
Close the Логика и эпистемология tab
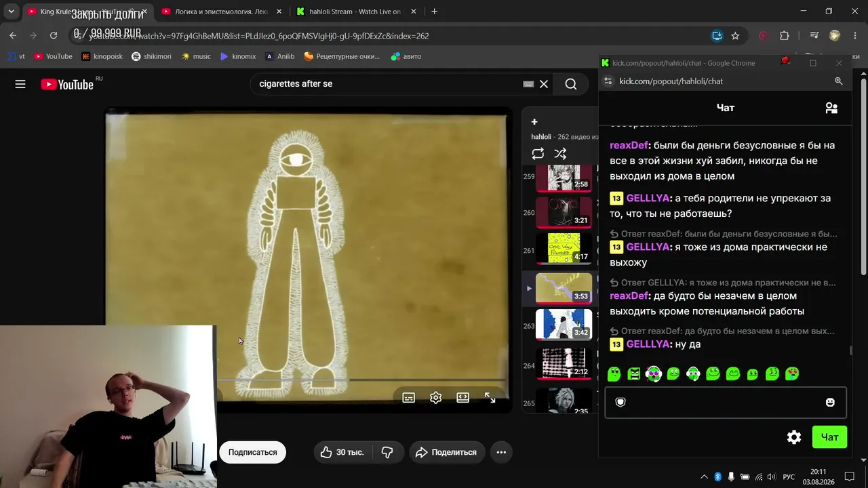click(x=279, y=12)
